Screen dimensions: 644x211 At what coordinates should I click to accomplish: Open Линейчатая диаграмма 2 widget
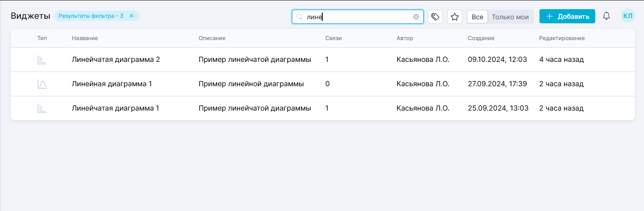[x=116, y=60]
